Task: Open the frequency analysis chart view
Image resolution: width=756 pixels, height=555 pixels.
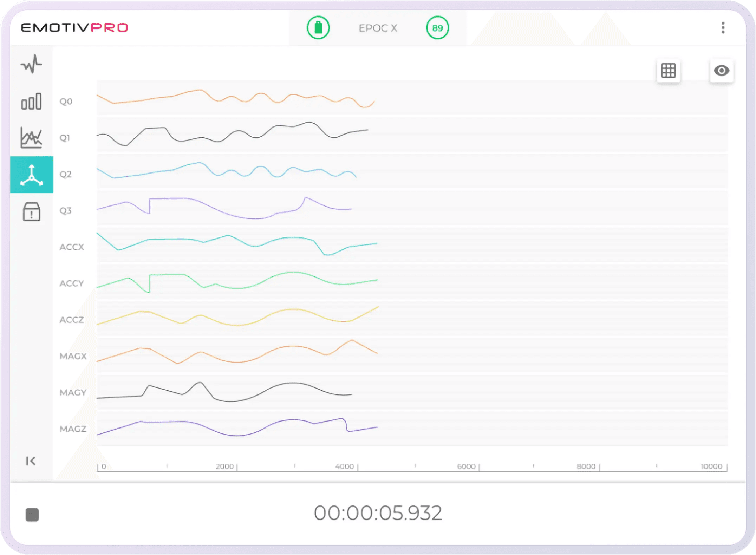Action: pyautogui.click(x=31, y=137)
